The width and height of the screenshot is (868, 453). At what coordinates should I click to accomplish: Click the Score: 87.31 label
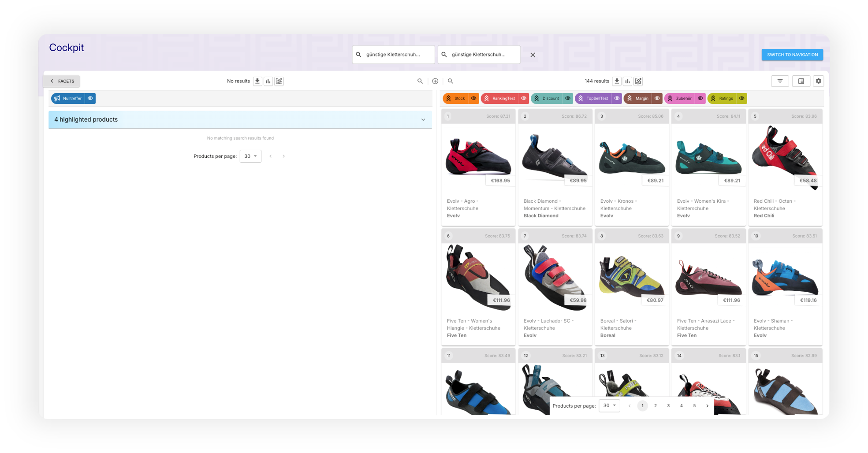tap(498, 116)
